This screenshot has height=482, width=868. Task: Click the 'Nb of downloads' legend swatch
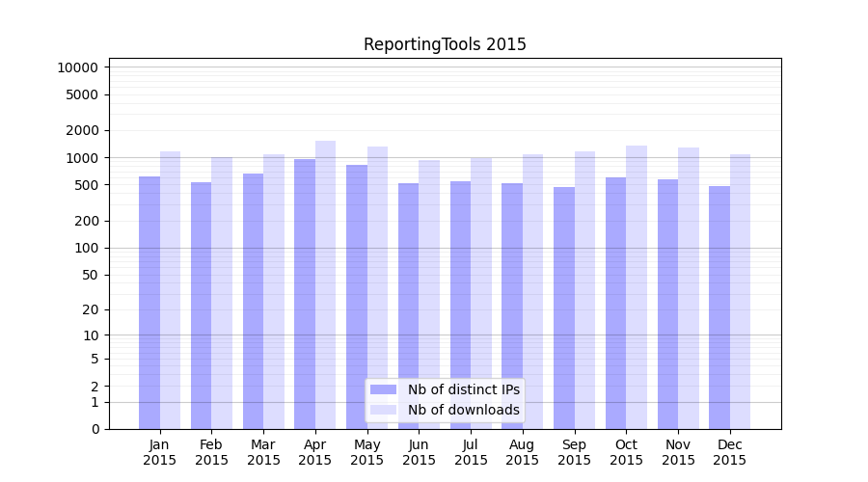tap(384, 410)
